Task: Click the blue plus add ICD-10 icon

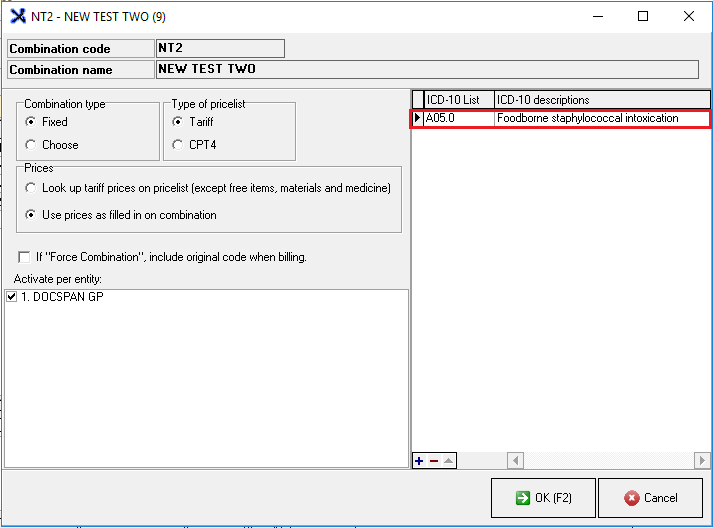Action: tap(419, 461)
